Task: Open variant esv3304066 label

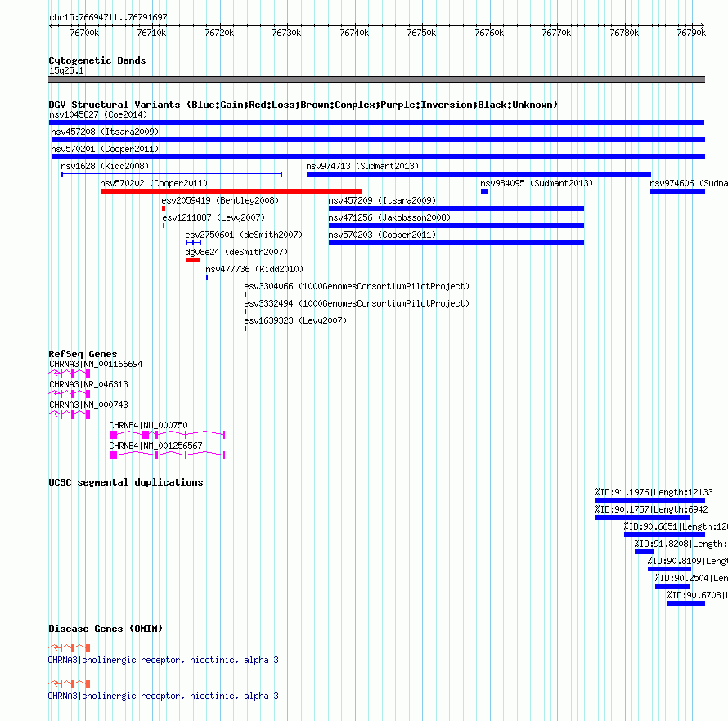Action: click(x=357, y=286)
